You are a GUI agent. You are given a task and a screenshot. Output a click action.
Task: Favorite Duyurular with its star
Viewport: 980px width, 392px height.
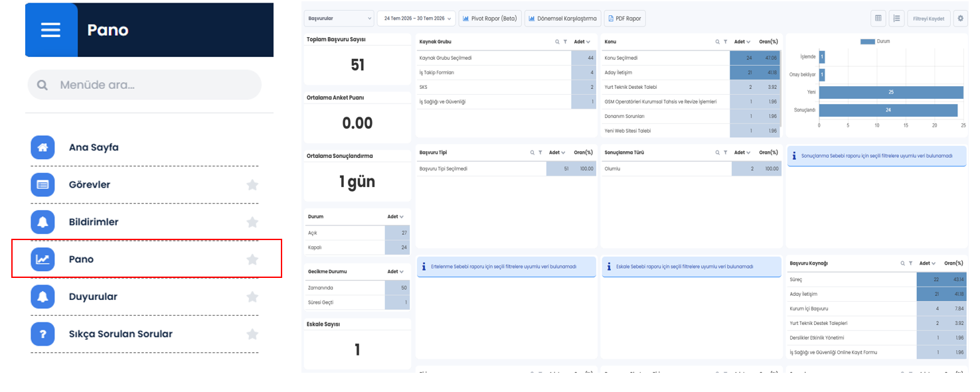click(x=252, y=296)
